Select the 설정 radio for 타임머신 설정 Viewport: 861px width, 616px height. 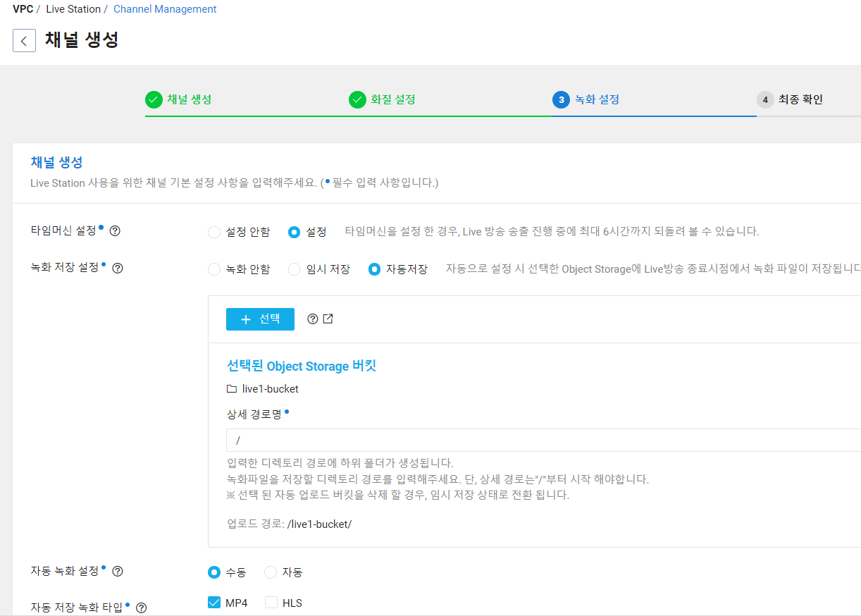click(293, 231)
